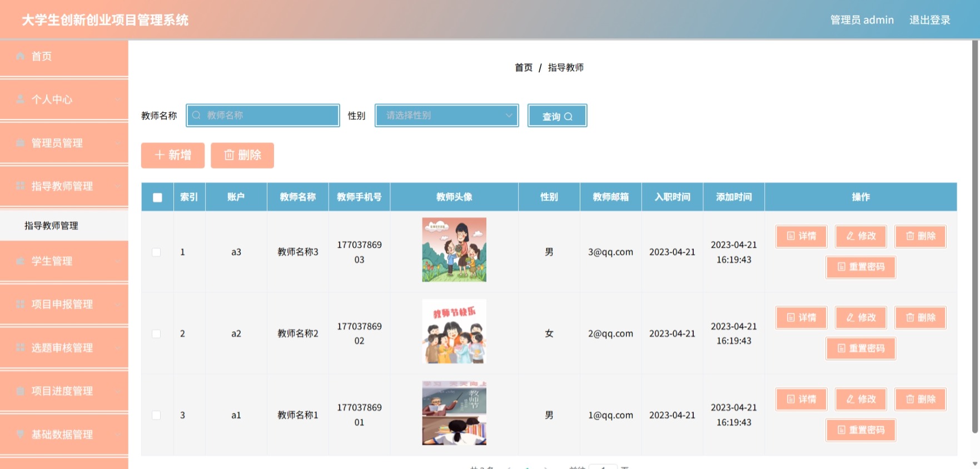This screenshot has height=469, width=980.
Task: Click 管理员 admin in the header
Action: [862, 20]
